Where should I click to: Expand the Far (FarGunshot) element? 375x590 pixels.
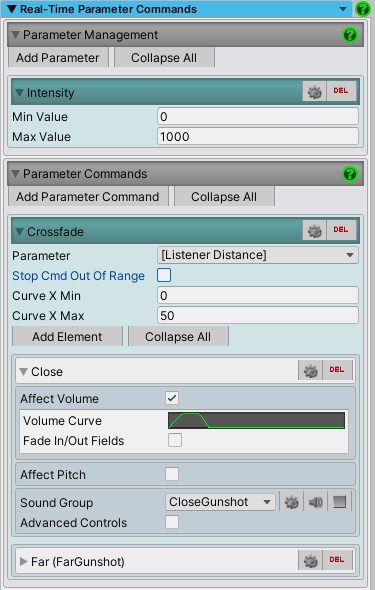(23, 561)
